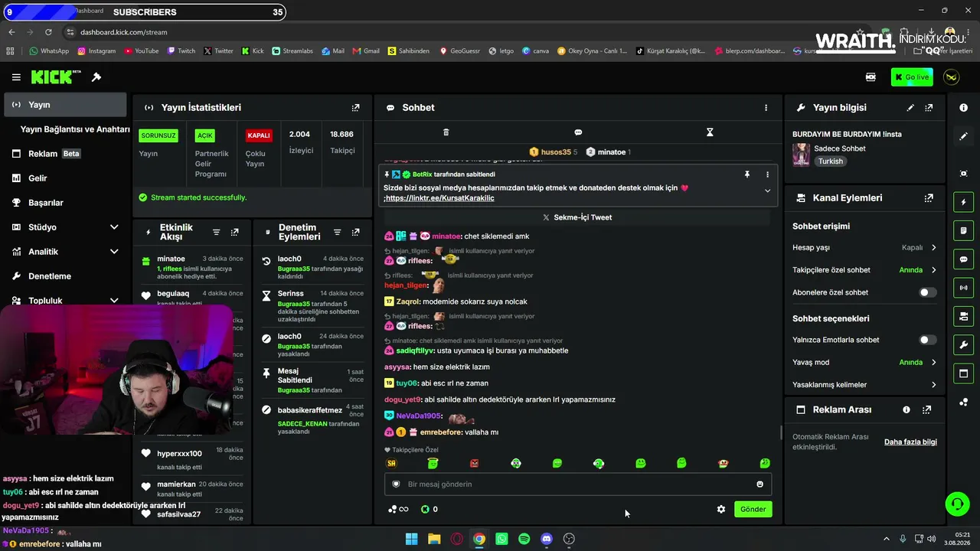This screenshot has width=980, height=551.
Task: Pop out the Reklam Arası panel
Action: (x=926, y=410)
